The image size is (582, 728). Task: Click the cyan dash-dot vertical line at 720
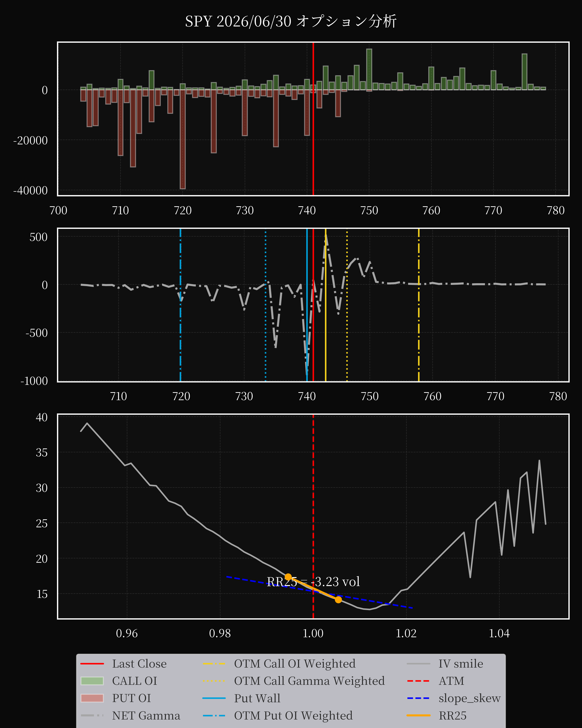point(180,305)
